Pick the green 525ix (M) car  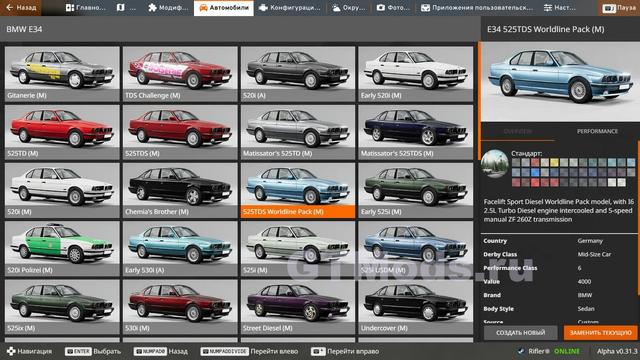[x=62, y=307]
